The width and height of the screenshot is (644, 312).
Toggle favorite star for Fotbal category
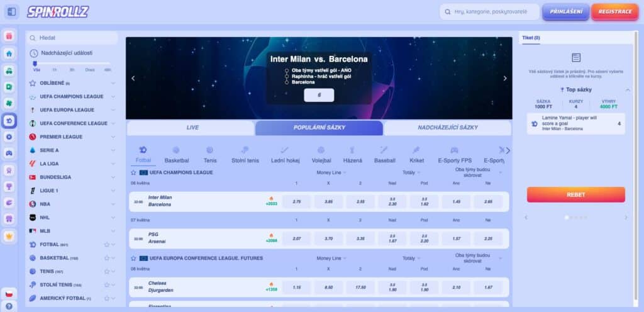pos(106,245)
